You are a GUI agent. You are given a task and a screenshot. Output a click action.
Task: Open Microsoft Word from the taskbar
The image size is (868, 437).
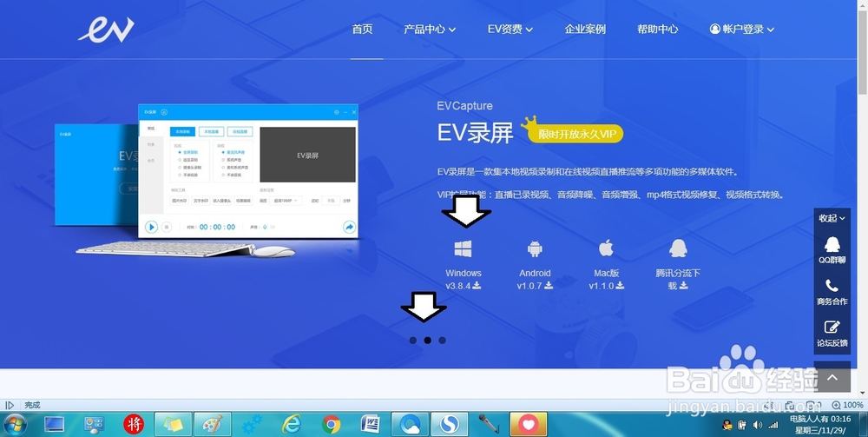click(371, 425)
